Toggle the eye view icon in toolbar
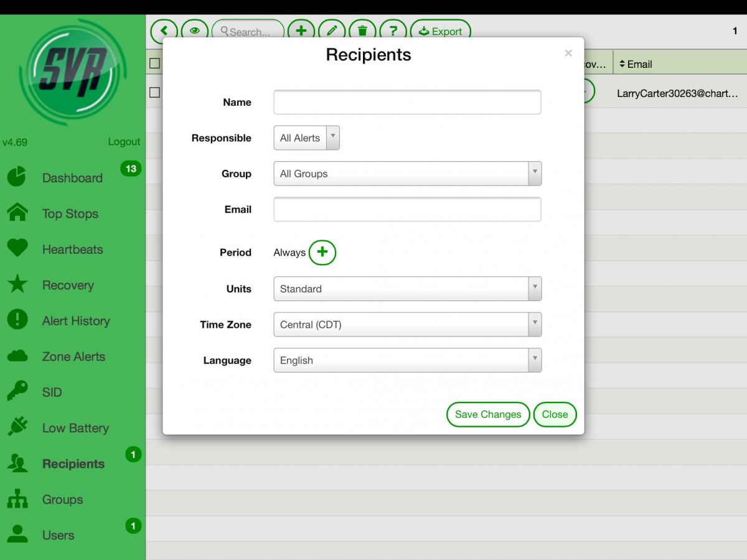 tap(195, 30)
